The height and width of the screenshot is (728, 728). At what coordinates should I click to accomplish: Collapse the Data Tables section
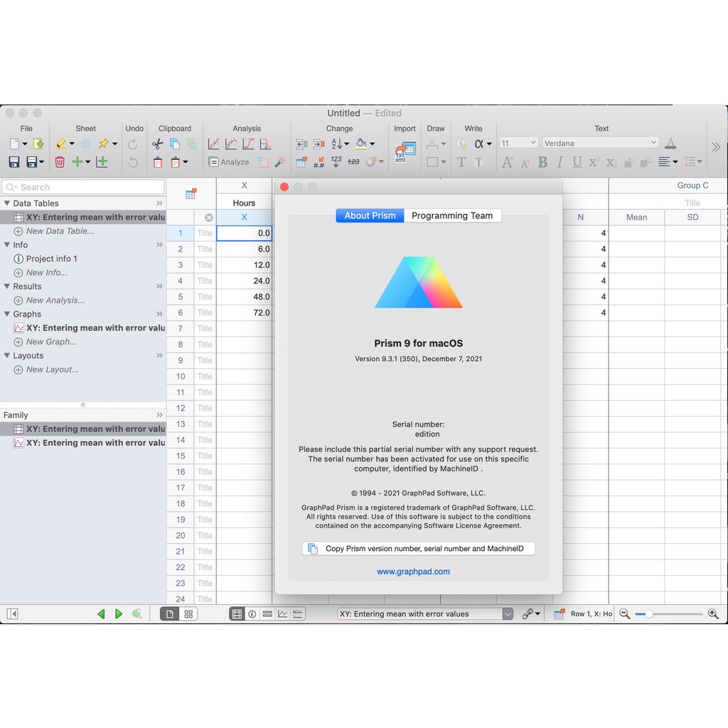point(7,203)
